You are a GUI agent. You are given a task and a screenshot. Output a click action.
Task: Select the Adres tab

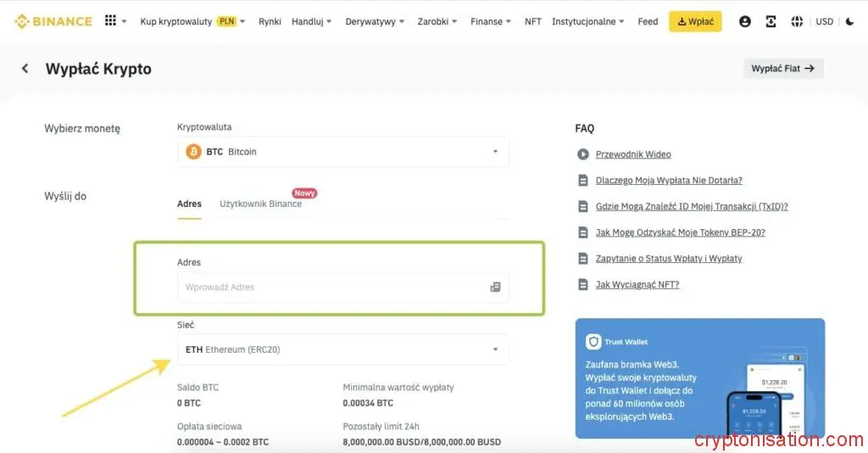coord(189,204)
